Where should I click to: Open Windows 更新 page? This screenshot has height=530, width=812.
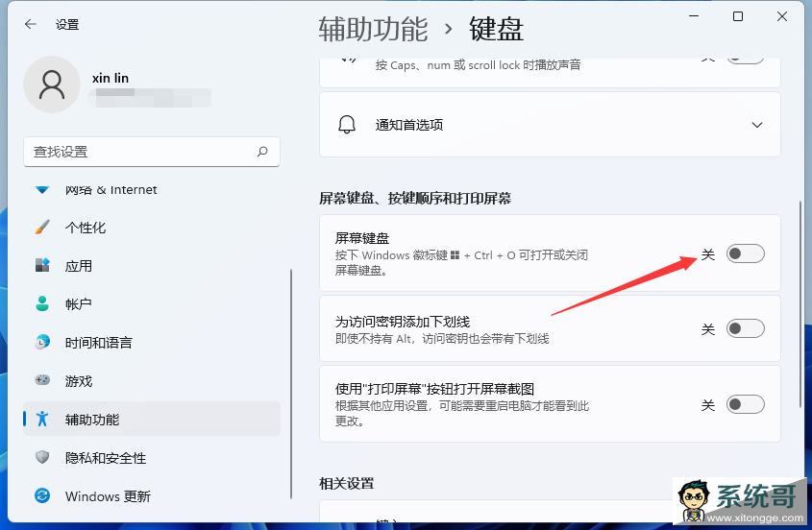(x=152, y=495)
